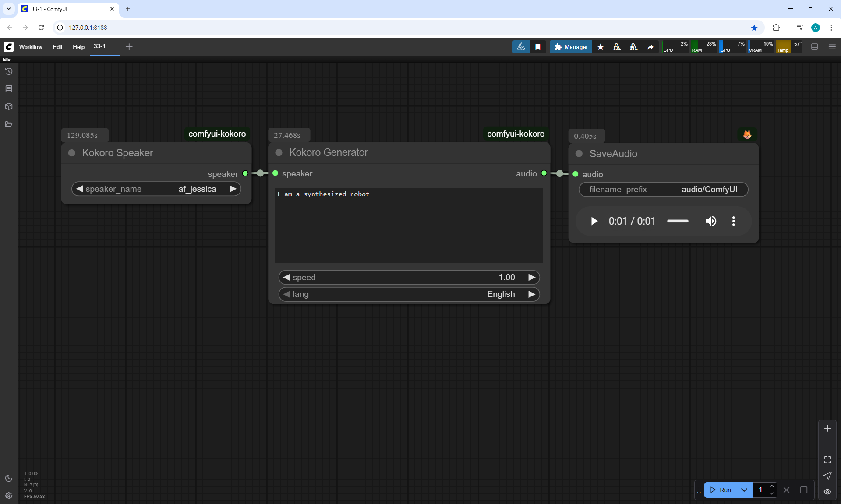Open the model library cube icon
Viewport: 841px width, 504px height.
8,106
